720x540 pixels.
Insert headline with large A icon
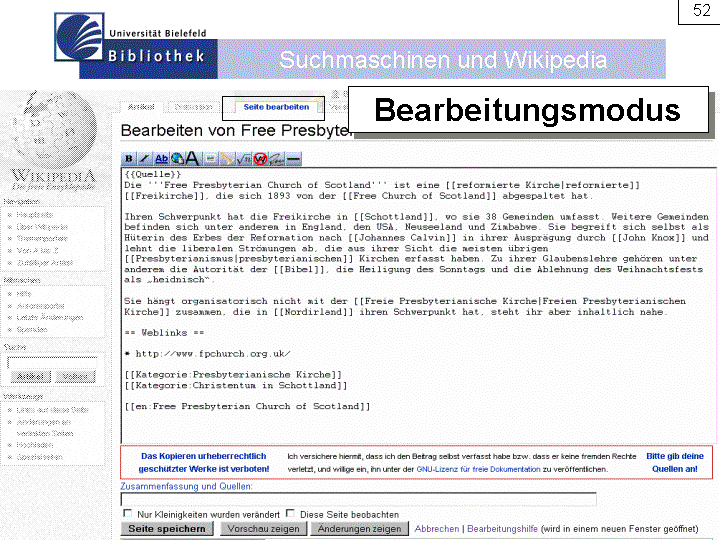(192, 159)
